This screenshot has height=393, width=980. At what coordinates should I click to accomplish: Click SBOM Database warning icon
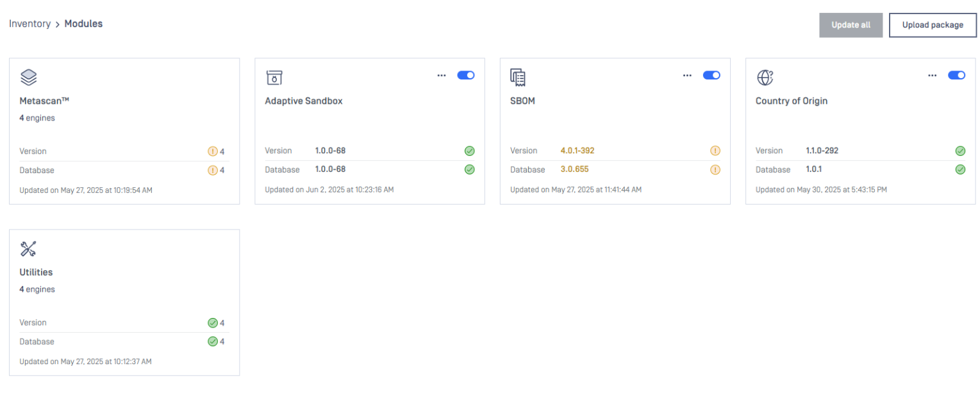click(x=715, y=170)
